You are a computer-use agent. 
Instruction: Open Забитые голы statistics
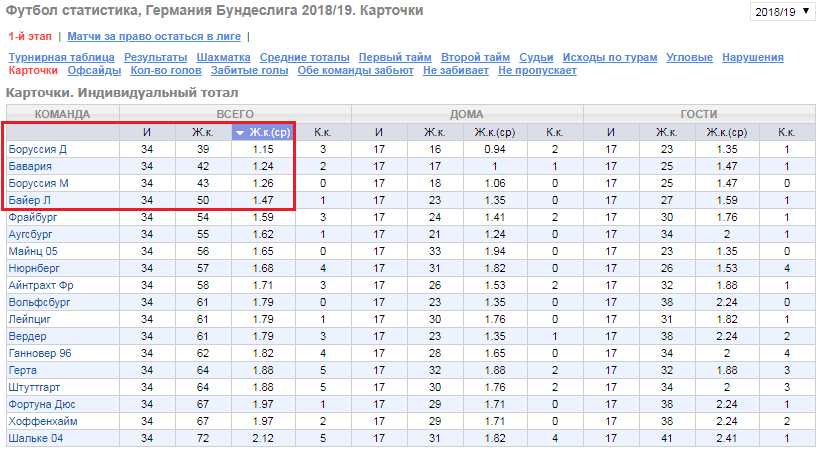[249, 71]
